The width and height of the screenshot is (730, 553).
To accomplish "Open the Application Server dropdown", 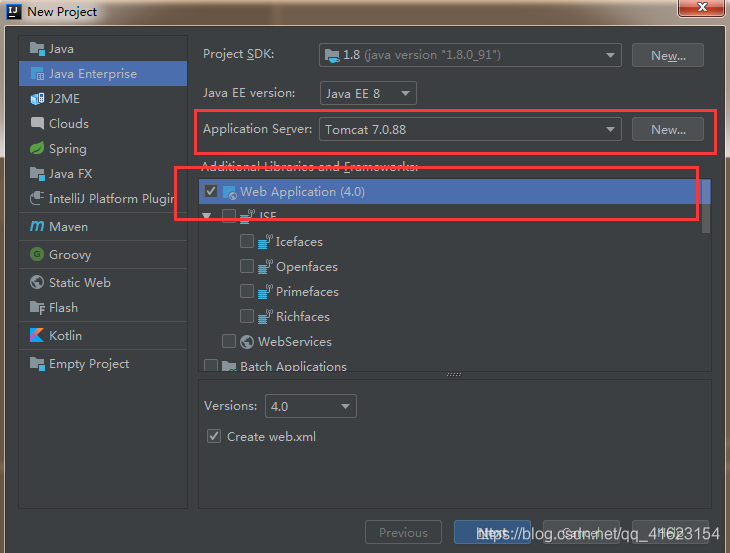I will [x=470, y=129].
